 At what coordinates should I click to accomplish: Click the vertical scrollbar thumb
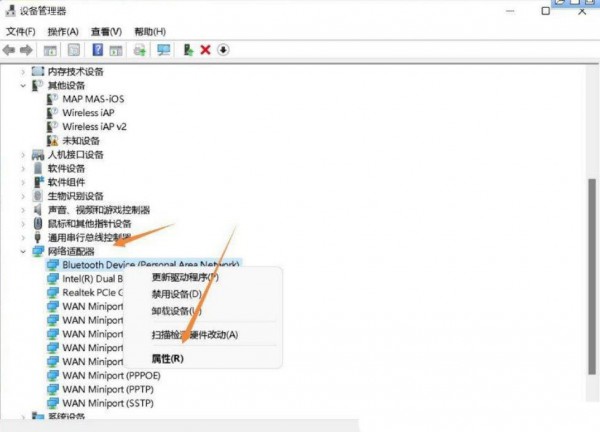click(x=592, y=276)
